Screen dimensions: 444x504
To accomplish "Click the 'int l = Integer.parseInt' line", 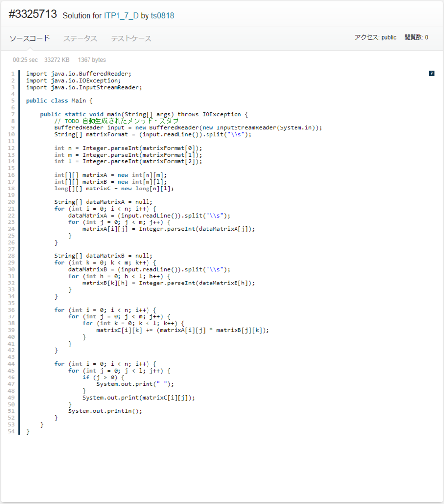I will tap(128, 161).
